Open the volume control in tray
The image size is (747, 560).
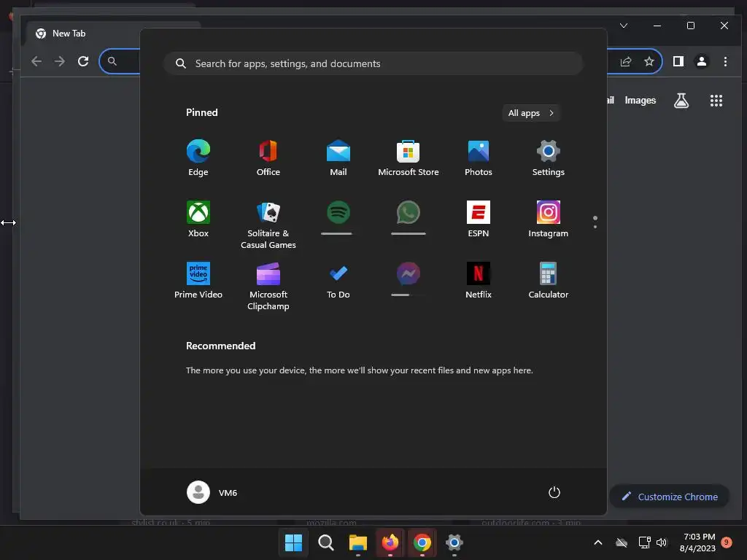(x=662, y=542)
